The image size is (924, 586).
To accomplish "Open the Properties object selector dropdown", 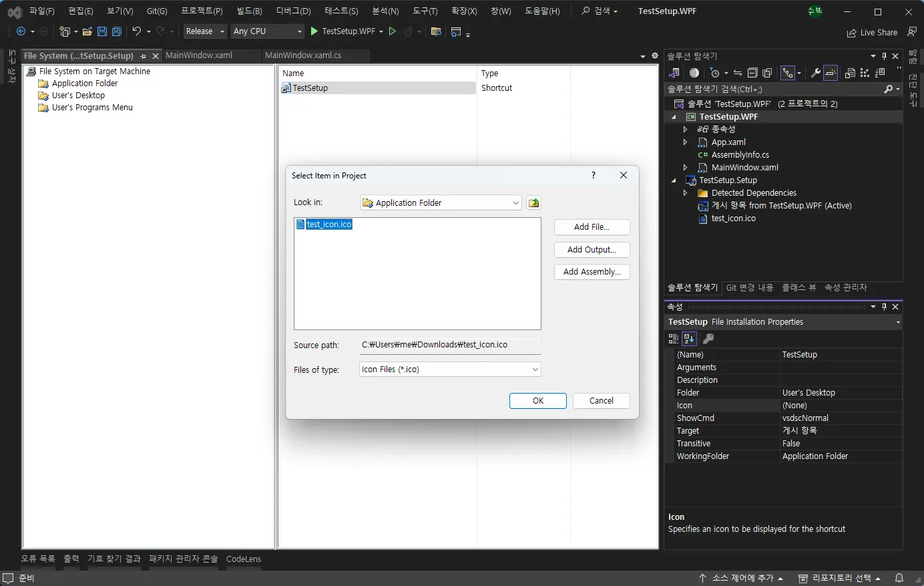I will pos(898,322).
